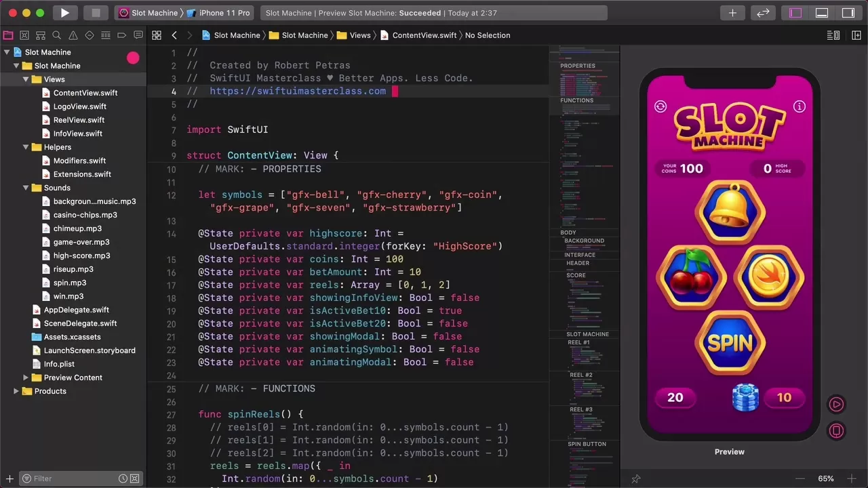Click the Preview on Device button
This screenshot has height=488, width=868.
tap(836, 431)
